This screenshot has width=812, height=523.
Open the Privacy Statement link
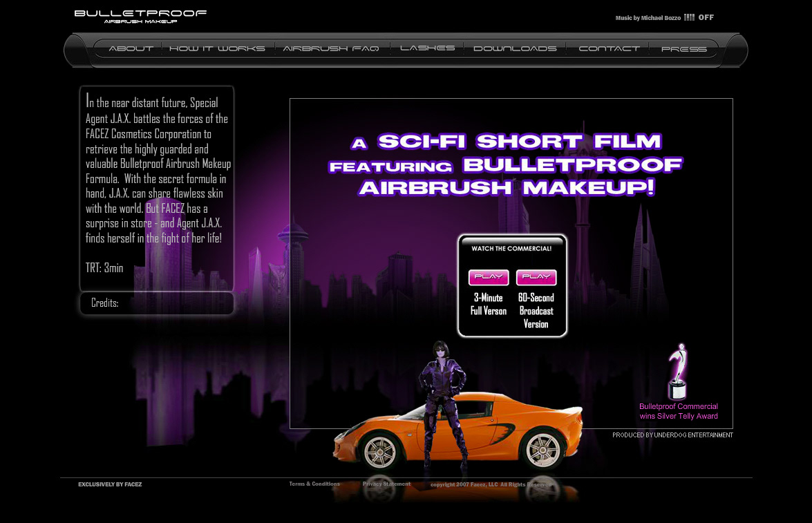[x=386, y=484]
